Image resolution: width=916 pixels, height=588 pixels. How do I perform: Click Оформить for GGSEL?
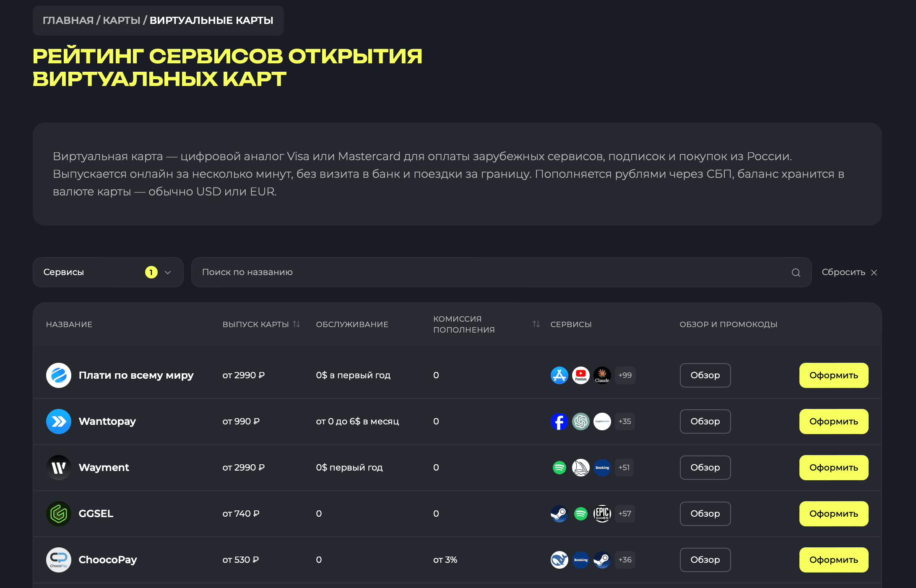click(833, 514)
